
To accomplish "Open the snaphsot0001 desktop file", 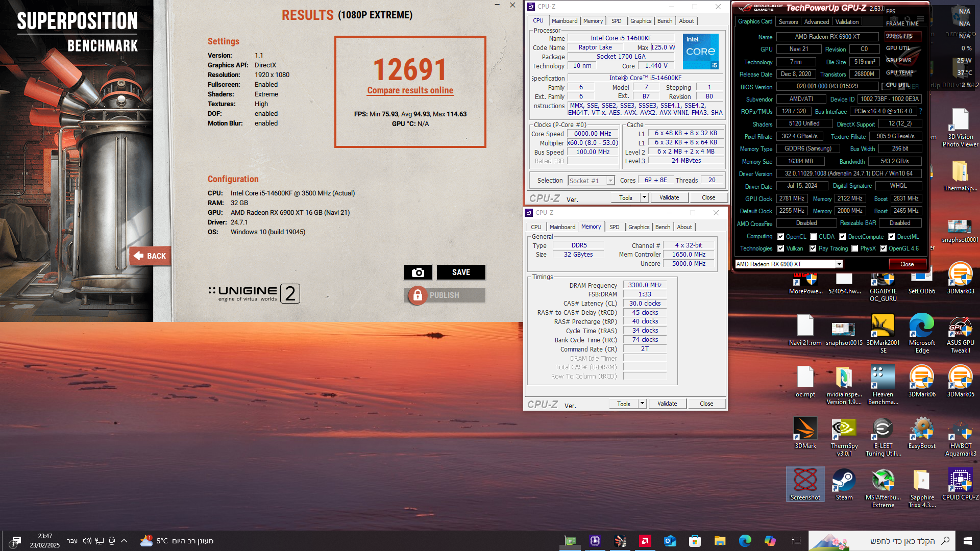I will coord(960,230).
